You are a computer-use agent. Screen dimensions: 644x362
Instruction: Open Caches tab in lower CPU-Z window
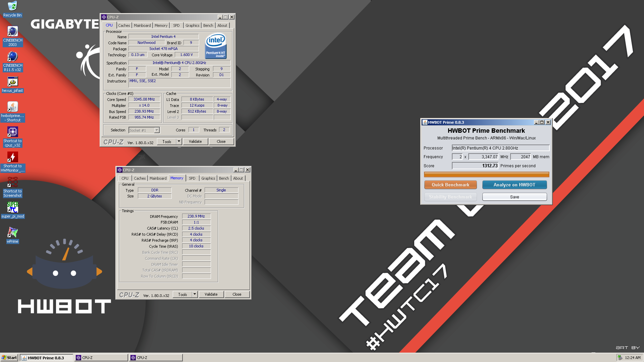click(140, 178)
